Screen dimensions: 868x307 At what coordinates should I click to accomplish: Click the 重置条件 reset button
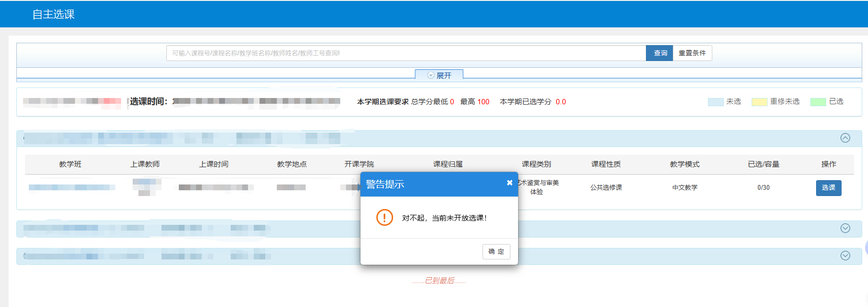point(692,53)
